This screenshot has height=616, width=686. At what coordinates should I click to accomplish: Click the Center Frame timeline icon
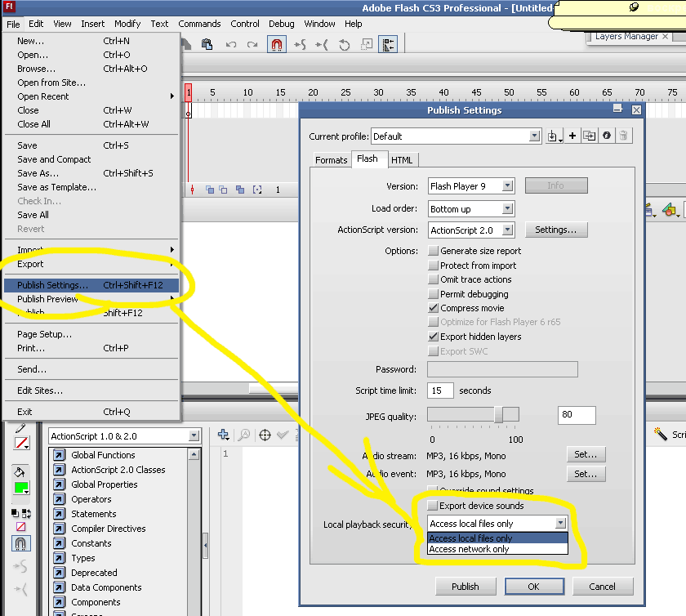click(192, 190)
